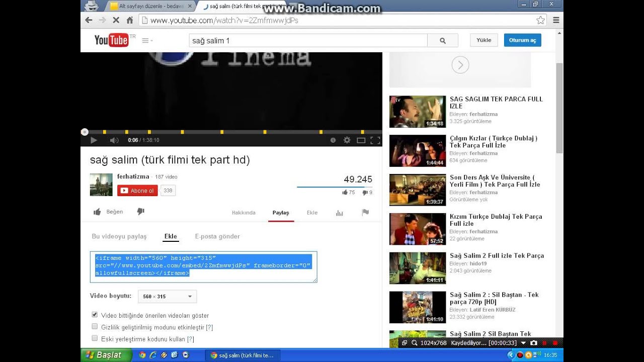Launch Internet Explorer from quick launch
The width and height of the screenshot is (644, 362).
point(153,355)
